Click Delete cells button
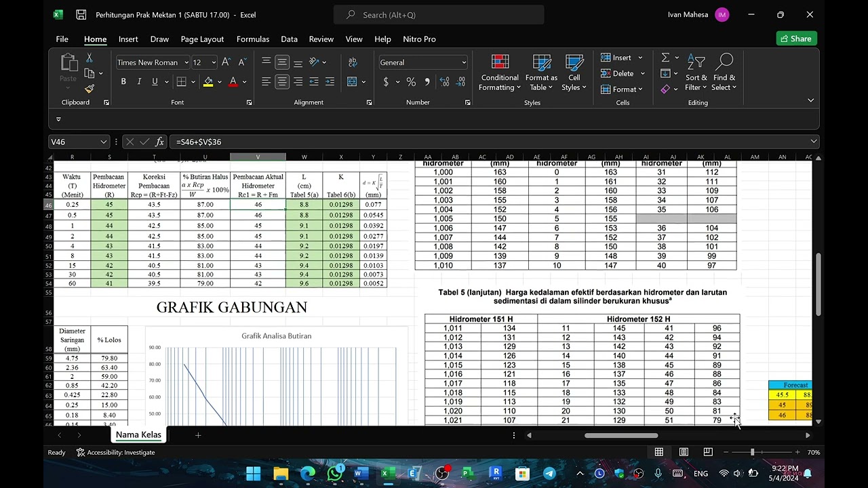The width and height of the screenshot is (868, 488). pos(617,73)
